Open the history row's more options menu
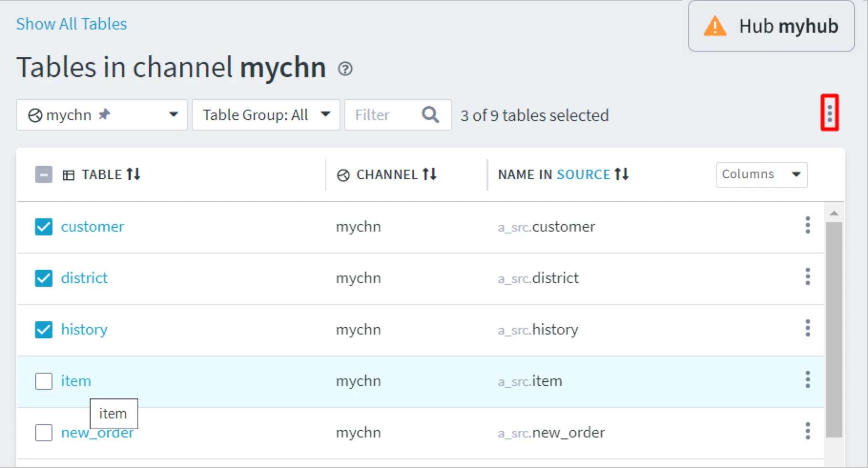The image size is (868, 468). [x=807, y=328]
